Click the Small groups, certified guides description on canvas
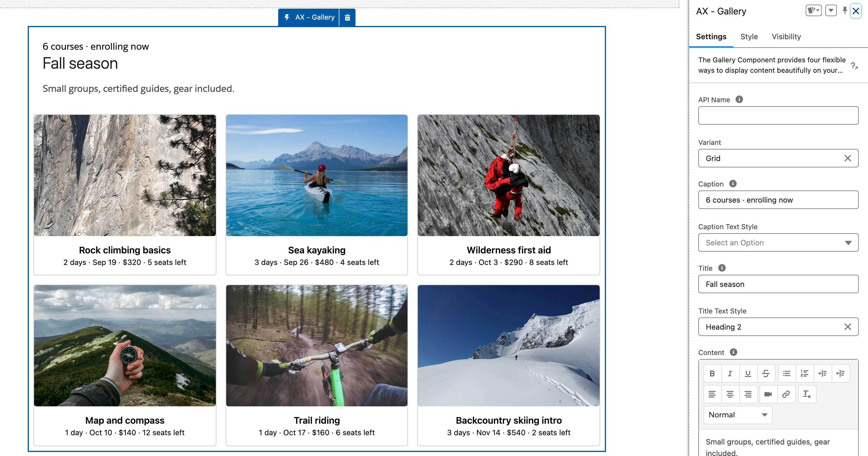Screen dimensions: 868x456 [x=138, y=89]
